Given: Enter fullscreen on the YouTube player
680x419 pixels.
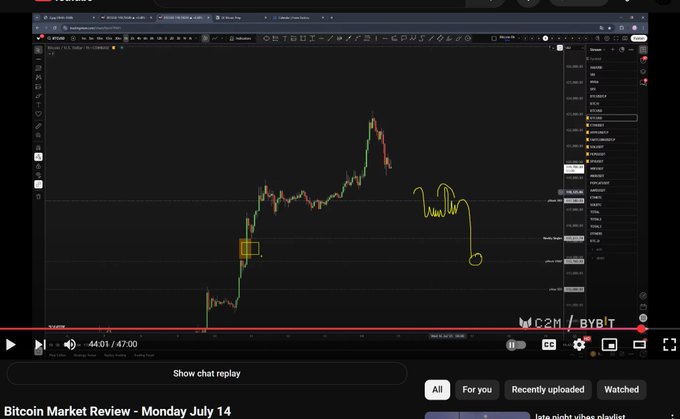Looking at the screenshot, I should click(x=670, y=344).
